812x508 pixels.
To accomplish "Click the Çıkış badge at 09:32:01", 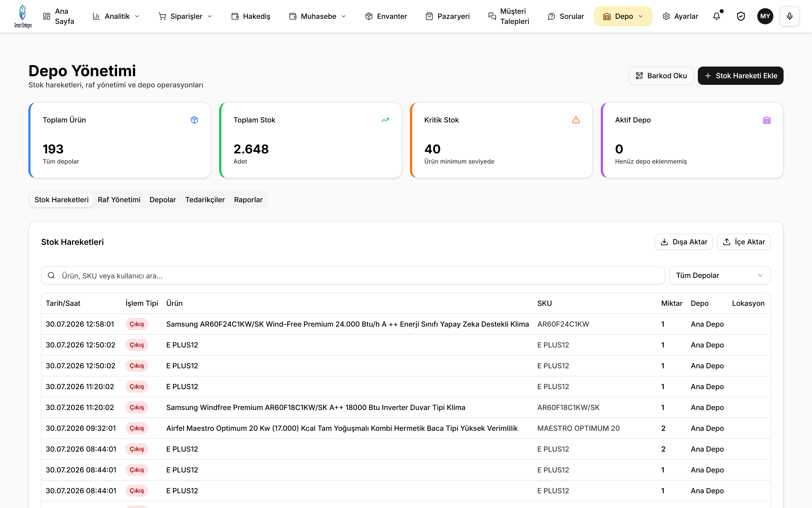I will (x=137, y=428).
